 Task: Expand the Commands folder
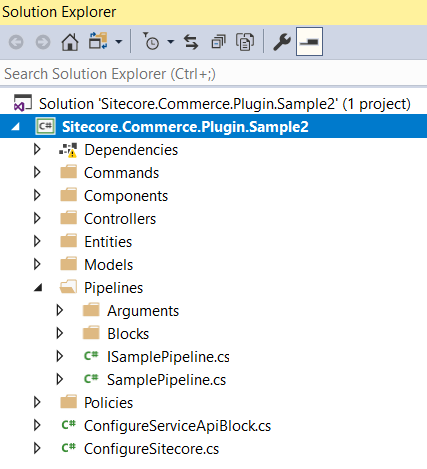click(37, 172)
